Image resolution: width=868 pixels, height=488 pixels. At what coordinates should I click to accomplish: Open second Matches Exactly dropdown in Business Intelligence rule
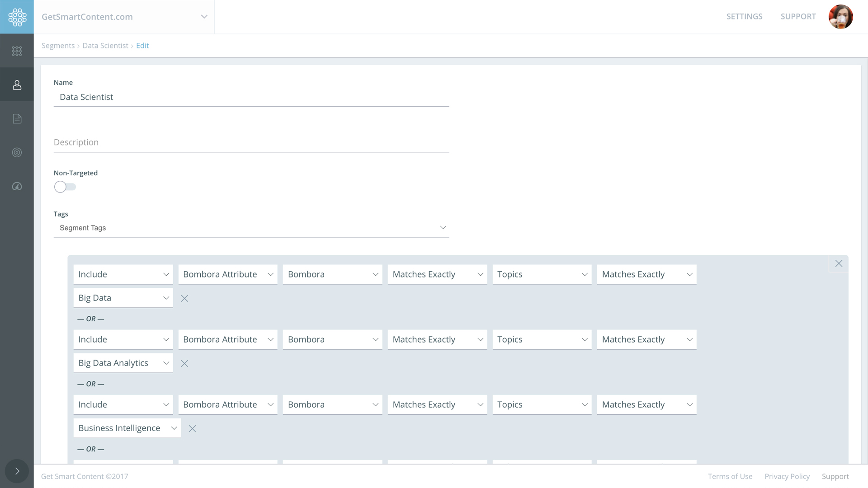pyautogui.click(x=646, y=404)
